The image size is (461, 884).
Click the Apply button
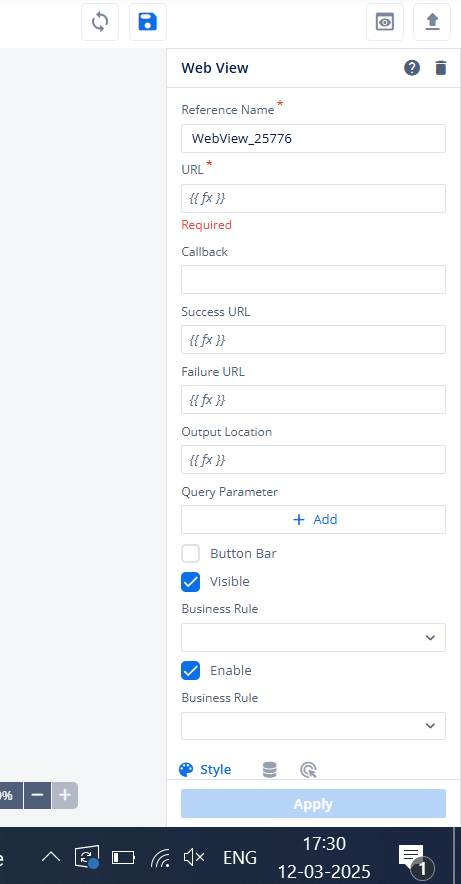click(313, 804)
